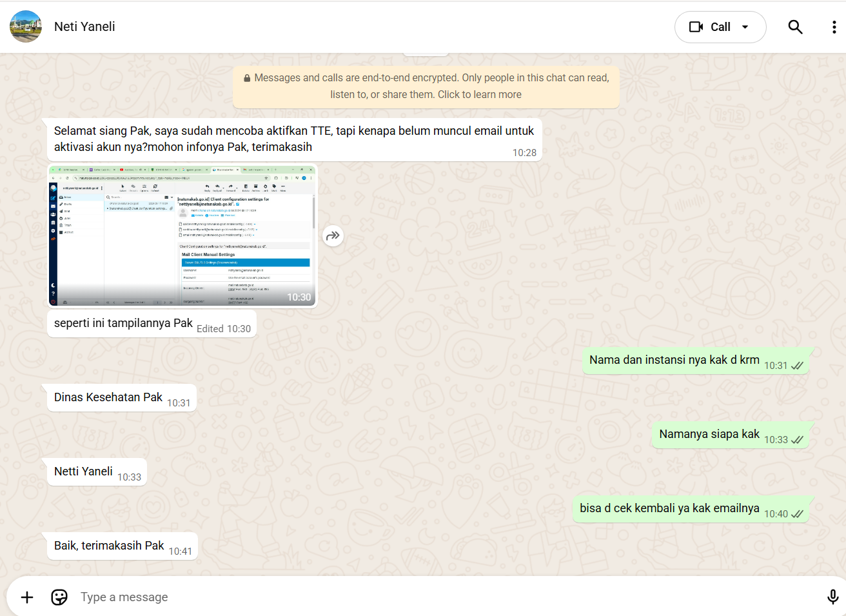Screen dimensions: 846x616
Task: Click the 'Namanya siapa kak' message bubble
Action: pyautogui.click(x=709, y=434)
